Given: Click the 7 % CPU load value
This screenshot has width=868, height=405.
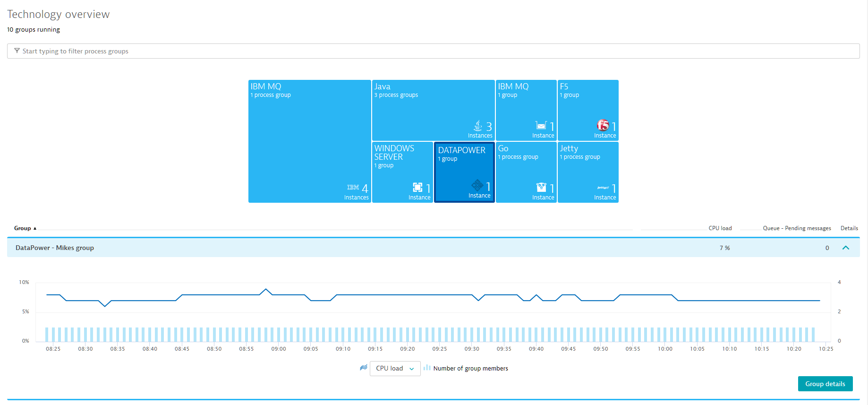Looking at the screenshot, I should pos(724,248).
